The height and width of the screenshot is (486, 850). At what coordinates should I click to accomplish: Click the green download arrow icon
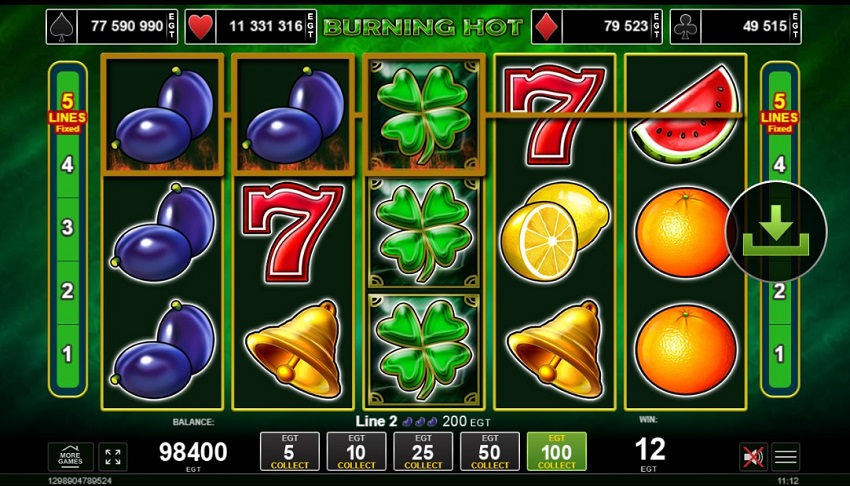click(x=776, y=231)
